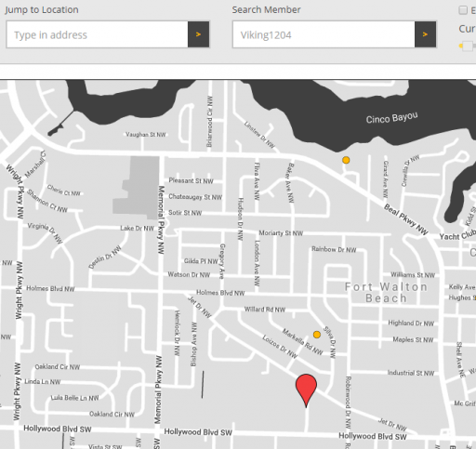This screenshot has height=449, width=476.
Task: Click the Cinco Bayou water label
Action: coord(391,118)
